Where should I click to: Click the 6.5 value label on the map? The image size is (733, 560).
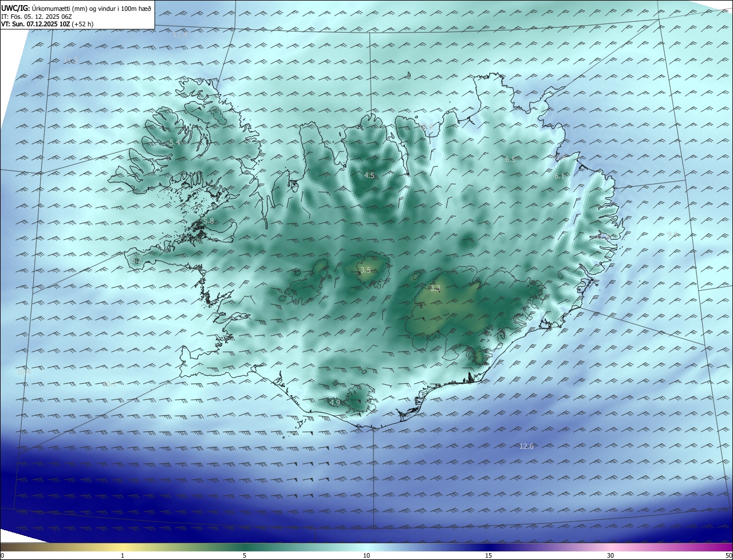(x=510, y=160)
